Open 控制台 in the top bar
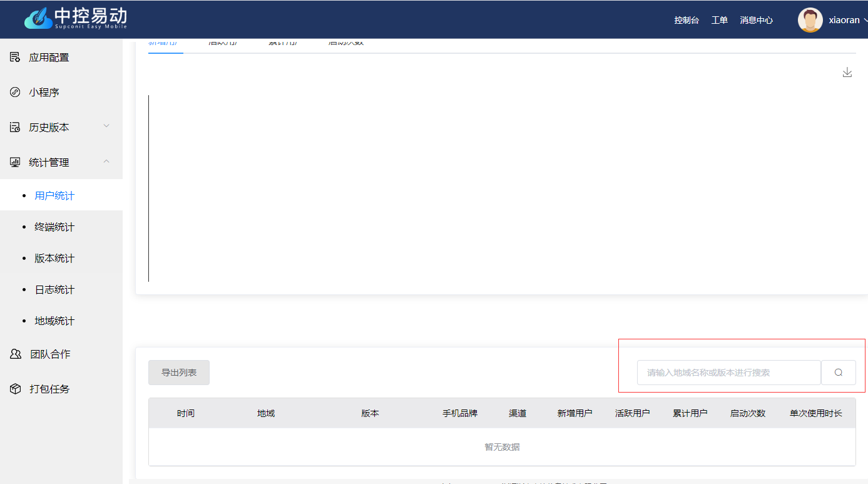868x484 pixels. [687, 20]
